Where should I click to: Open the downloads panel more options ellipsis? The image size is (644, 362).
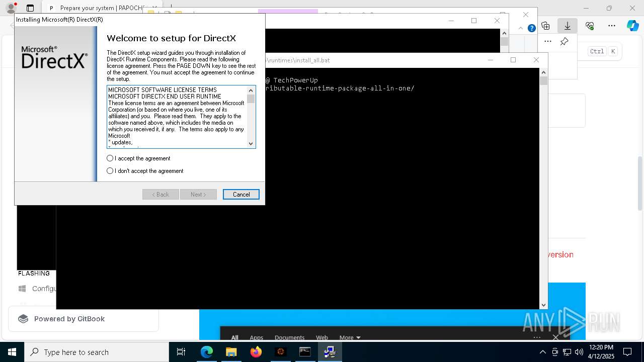548,41
